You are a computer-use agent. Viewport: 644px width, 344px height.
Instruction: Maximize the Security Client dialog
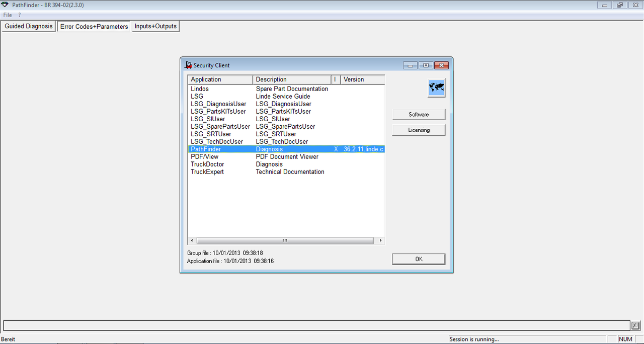[x=426, y=65]
